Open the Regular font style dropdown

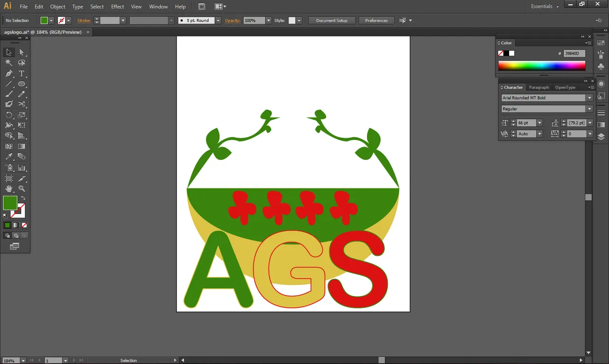point(589,109)
